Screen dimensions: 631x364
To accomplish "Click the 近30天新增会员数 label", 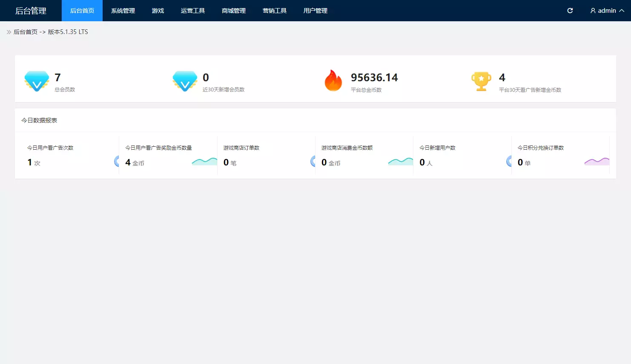I will point(224,90).
